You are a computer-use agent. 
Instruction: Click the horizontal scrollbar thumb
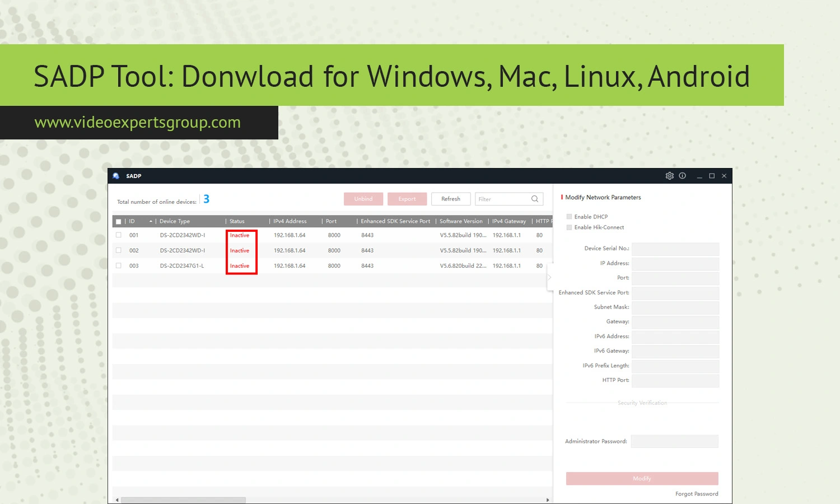click(x=183, y=500)
